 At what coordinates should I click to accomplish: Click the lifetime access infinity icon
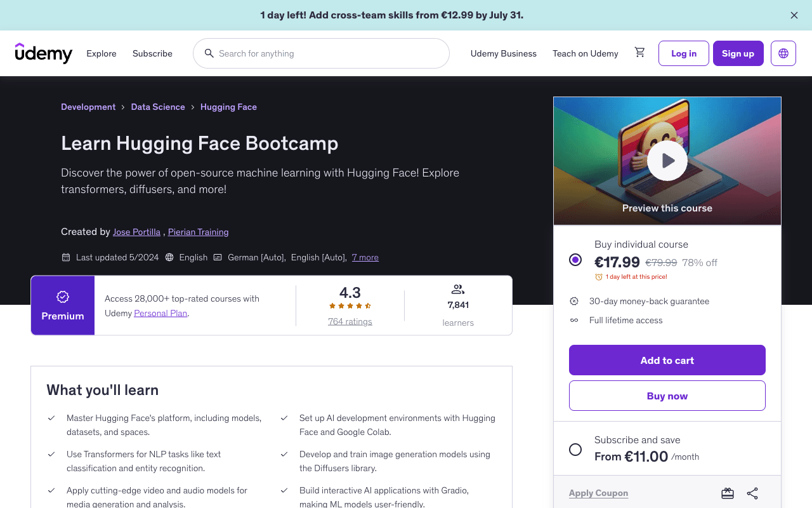point(574,320)
